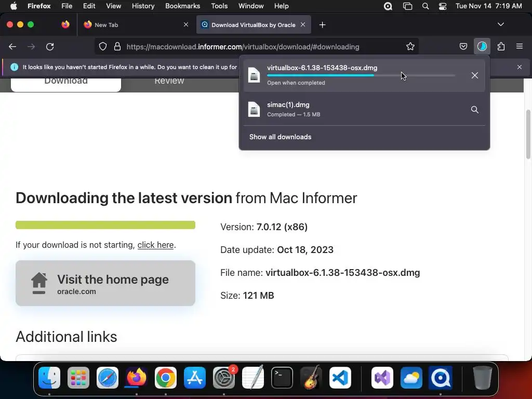Open the Firefox app menu in menu bar
The image size is (532, 399).
(x=39, y=6)
